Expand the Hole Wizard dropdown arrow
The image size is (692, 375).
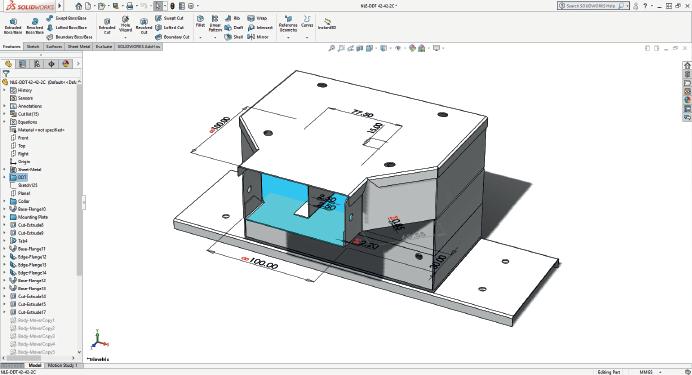tap(125, 38)
